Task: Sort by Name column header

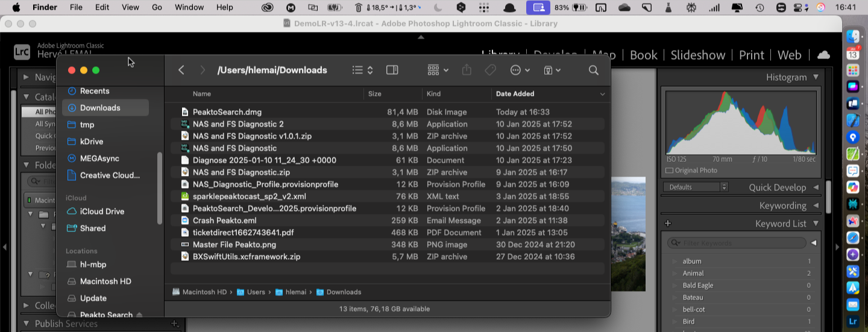Action: [x=202, y=94]
